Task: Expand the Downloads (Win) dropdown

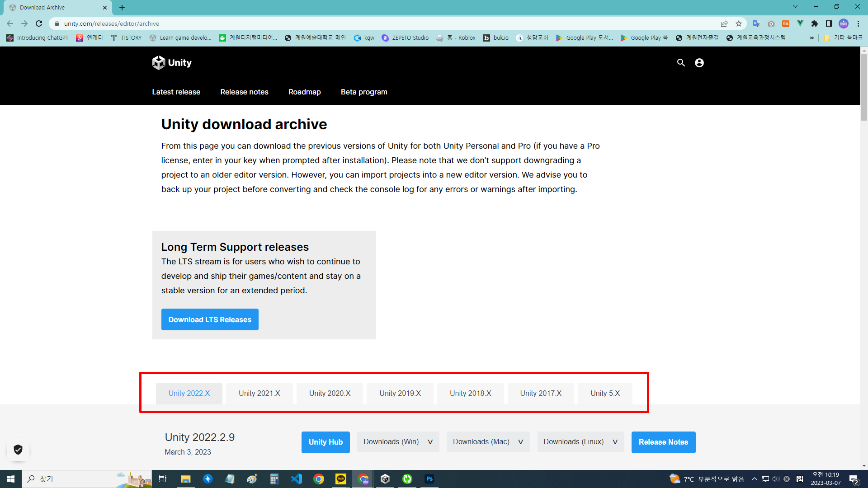Action: pos(398,442)
